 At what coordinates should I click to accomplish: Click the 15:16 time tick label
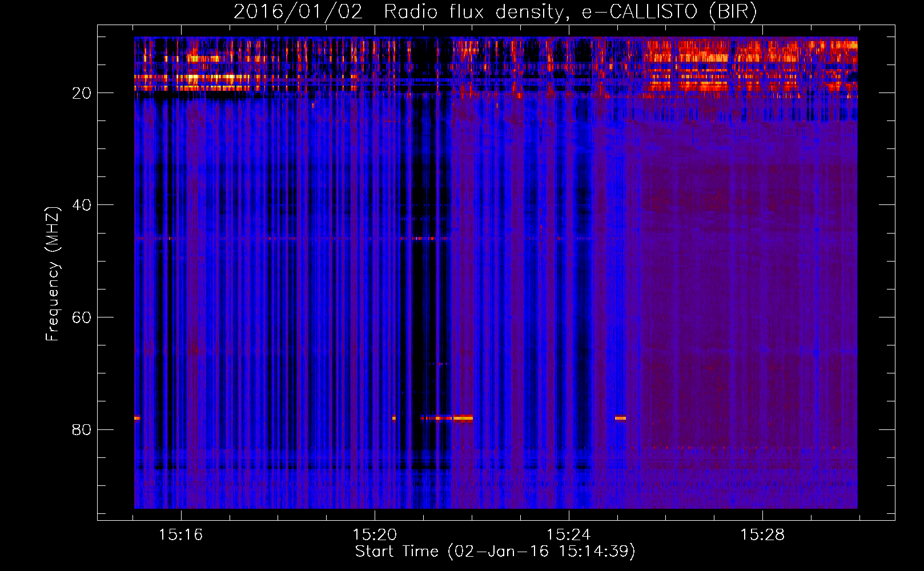[181, 535]
